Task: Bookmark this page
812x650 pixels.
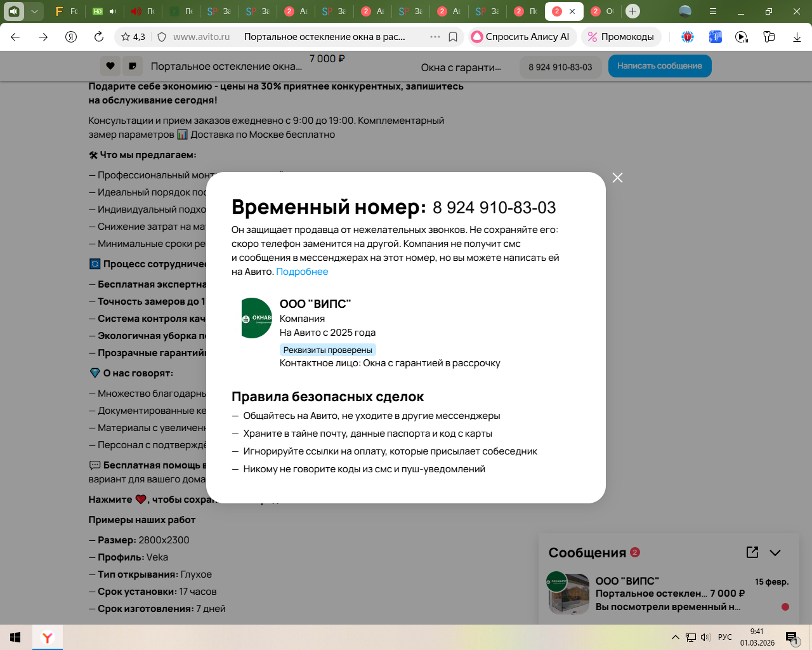Action: (453, 37)
